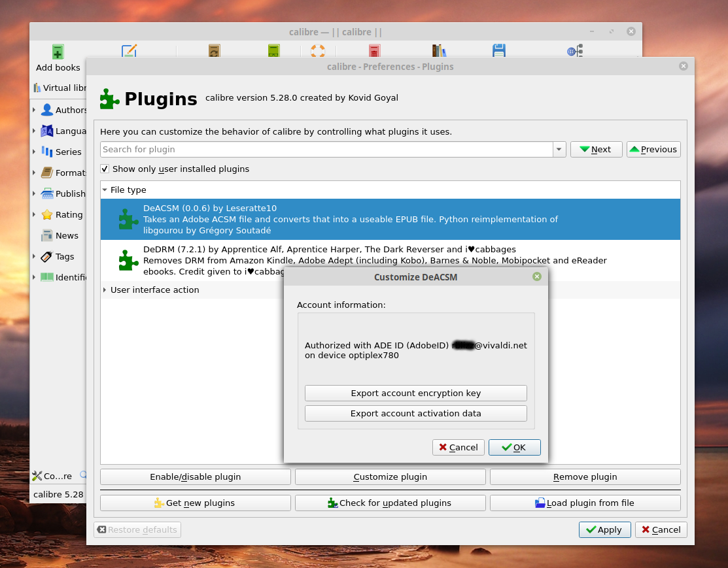Screen dimensions: 728x568
Task: Close the Preferences Plugins window
Action: pos(683,66)
